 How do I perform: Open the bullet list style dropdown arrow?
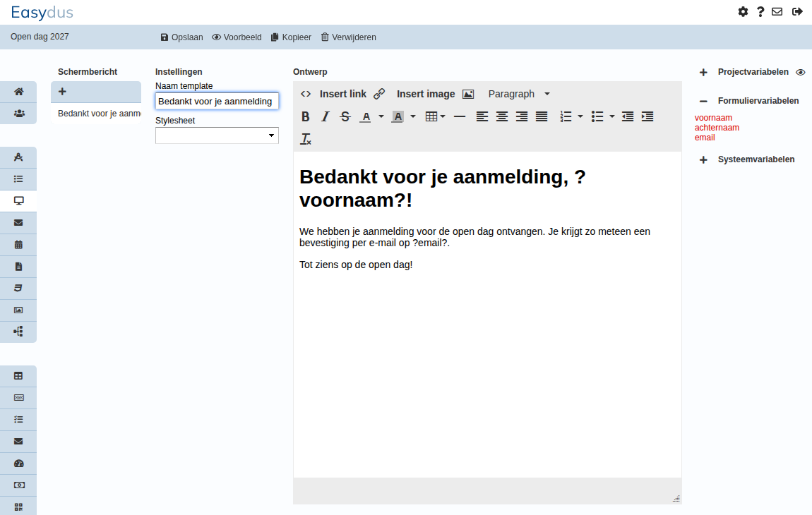coord(612,117)
